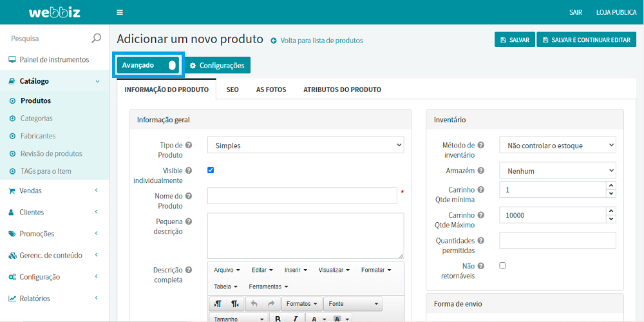Check the Não retornáveis checkbox
644x322 pixels.
pyautogui.click(x=502, y=265)
